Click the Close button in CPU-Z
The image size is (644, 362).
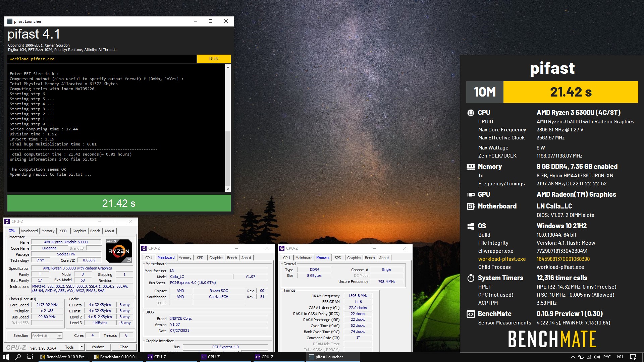click(x=124, y=347)
